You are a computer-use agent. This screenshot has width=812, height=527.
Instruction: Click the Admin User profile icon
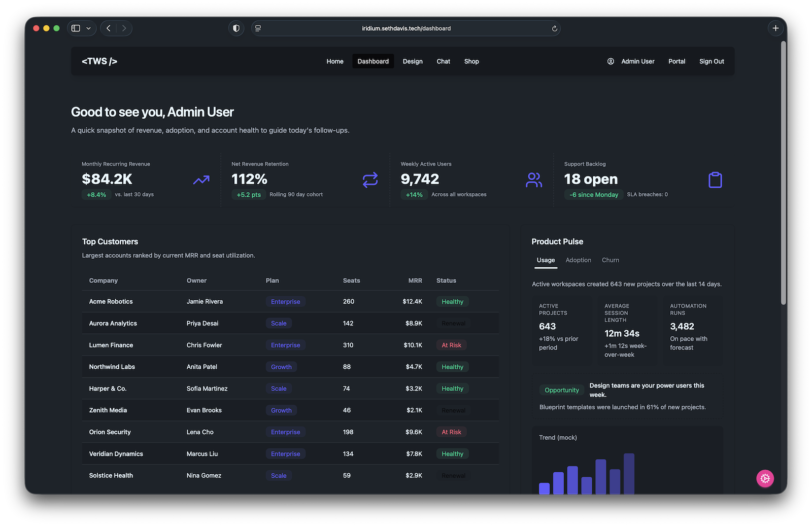611,61
